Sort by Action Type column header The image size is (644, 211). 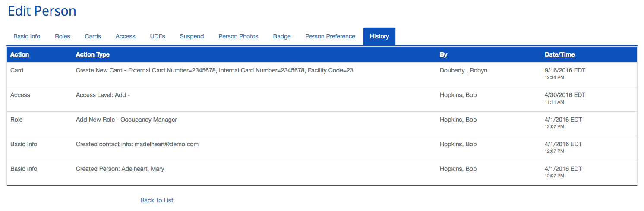pyautogui.click(x=92, y=54)
